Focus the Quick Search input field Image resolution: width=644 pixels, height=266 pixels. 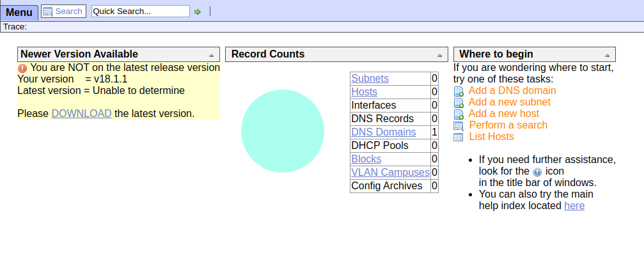coord(141,12)
